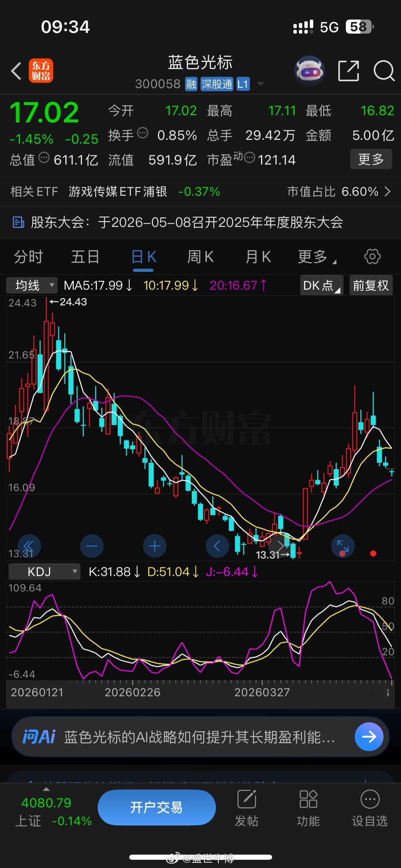401x868 pixels.
Task: Tap the MA 10:17.99 value
Action: pos(171,285)
